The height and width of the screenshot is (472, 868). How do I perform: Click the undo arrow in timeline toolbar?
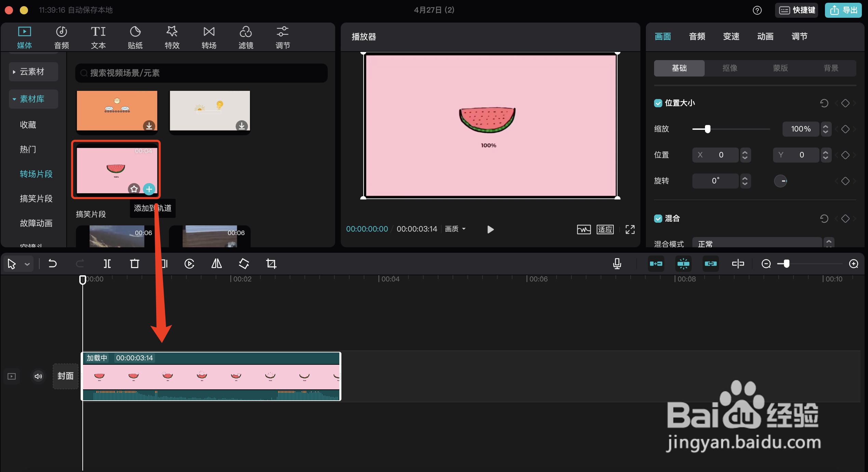pos(53,263)
